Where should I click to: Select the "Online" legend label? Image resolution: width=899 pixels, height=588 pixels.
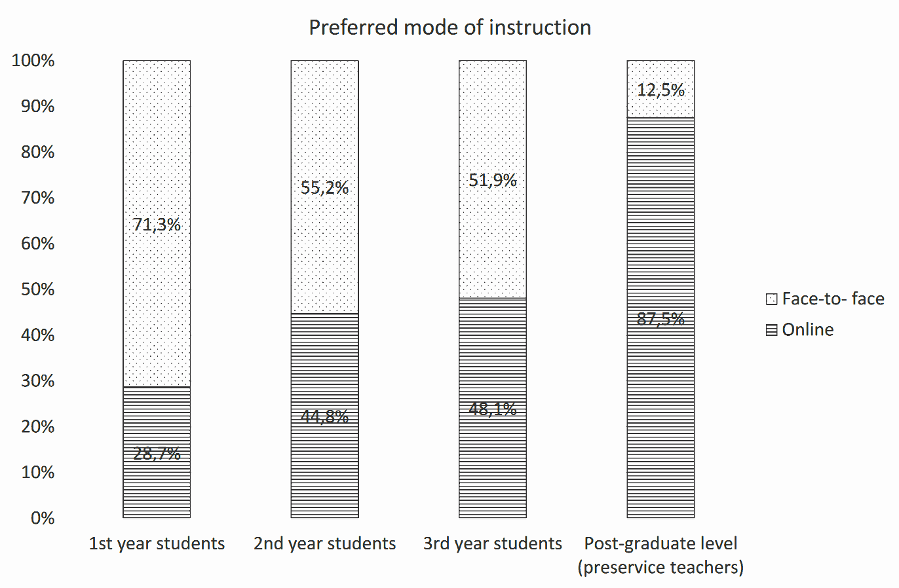coord(807,329)
